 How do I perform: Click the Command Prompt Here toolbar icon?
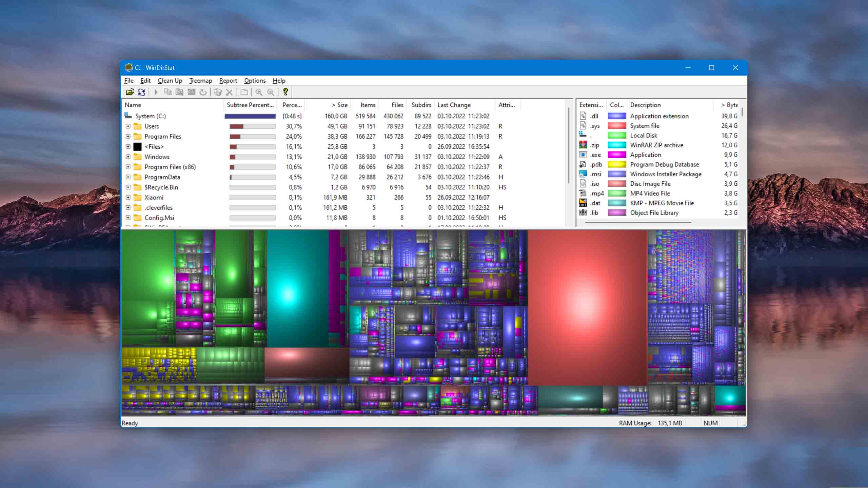point(191,92)
